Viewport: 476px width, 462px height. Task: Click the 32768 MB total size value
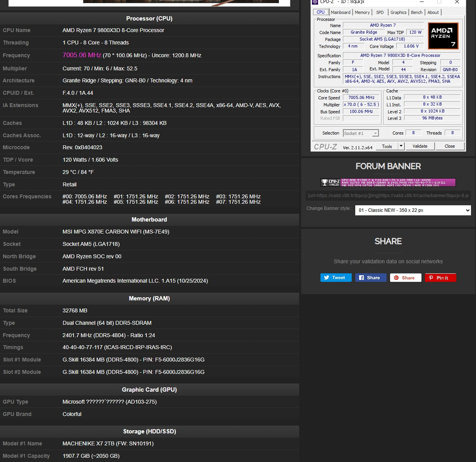pos(75,310)
